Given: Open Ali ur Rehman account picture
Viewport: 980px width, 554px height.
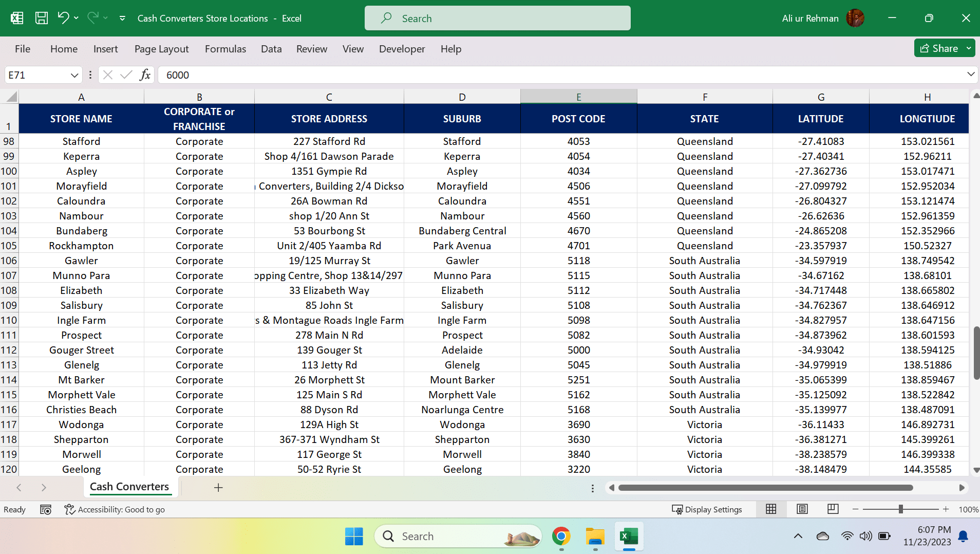Looking at the screenshot, I should [x=855, y=18].
